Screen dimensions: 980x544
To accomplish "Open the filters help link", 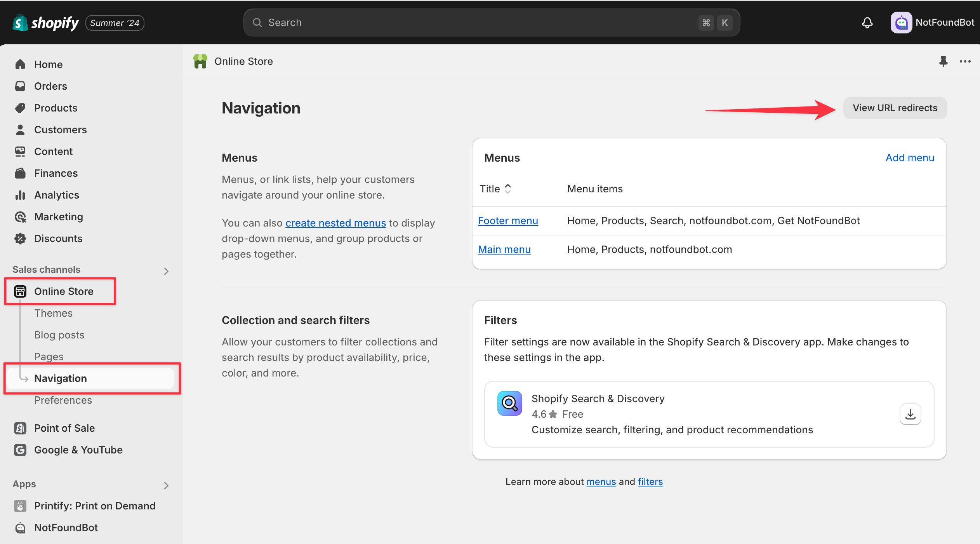I will click(650, 481).
